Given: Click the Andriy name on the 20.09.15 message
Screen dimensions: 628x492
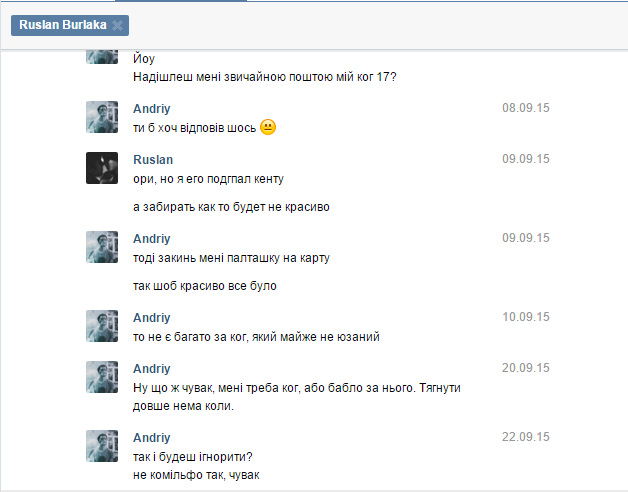Looking at the screenshot, I should click(152, 368).
